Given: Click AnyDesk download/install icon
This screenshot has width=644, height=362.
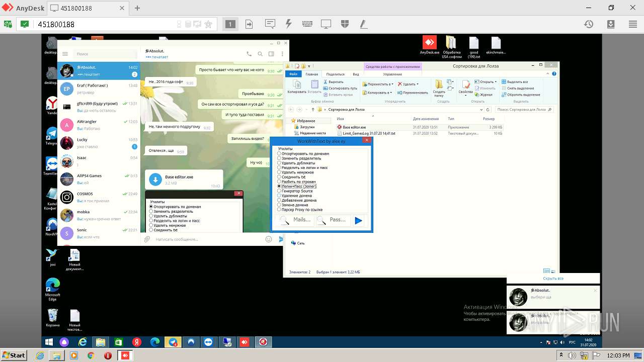Looking at the screenshot, I should (x=611, y=24).
